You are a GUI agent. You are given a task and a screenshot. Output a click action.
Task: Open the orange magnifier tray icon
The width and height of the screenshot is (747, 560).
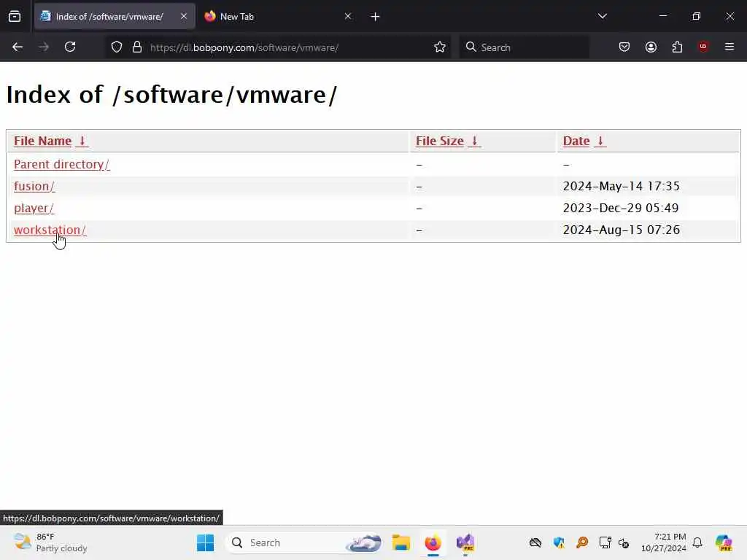coord(581,542)
